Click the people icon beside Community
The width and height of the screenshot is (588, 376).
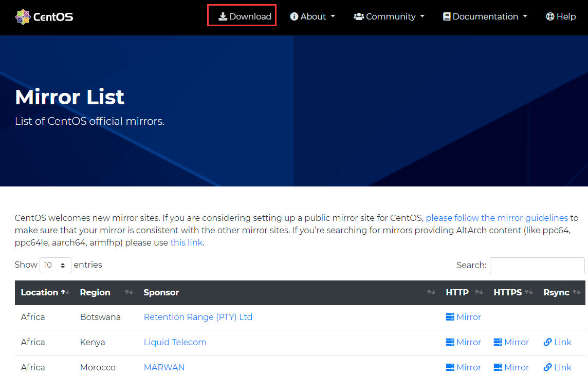point(359,16)
